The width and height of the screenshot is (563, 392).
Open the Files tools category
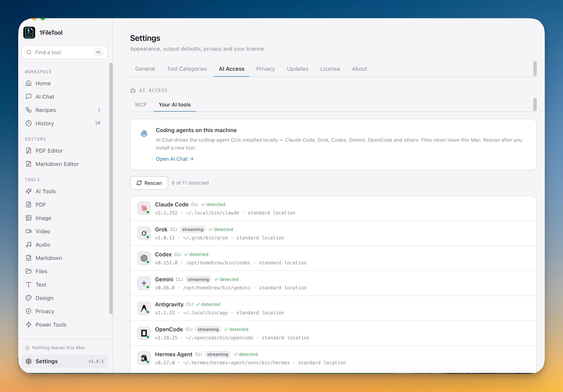[x=64, y=271]
